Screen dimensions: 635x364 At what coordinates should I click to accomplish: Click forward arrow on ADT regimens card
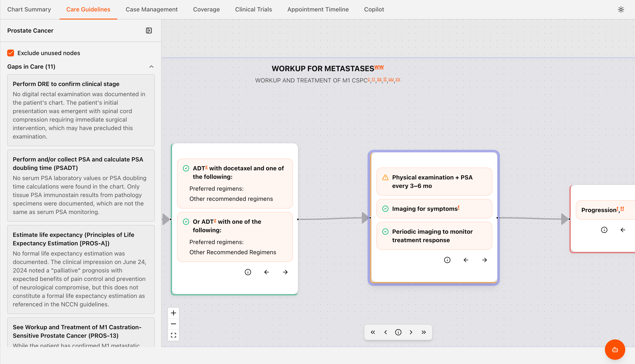[285, 272]
